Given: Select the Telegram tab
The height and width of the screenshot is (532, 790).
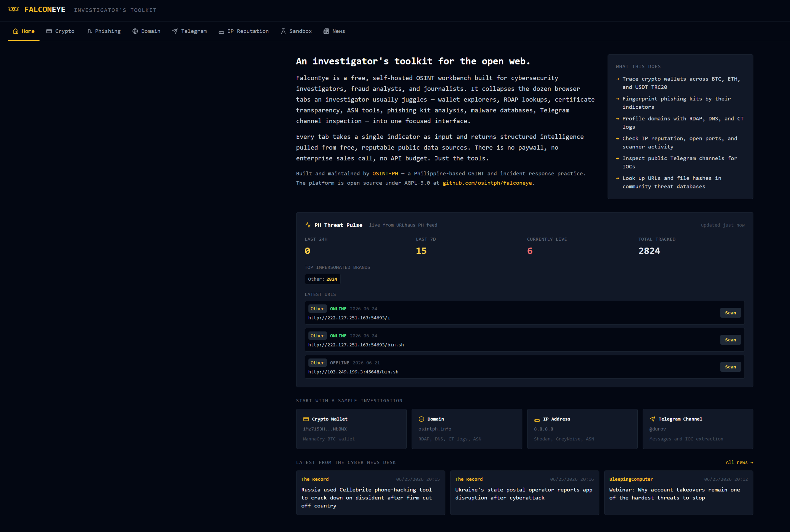Looking at the screenshot, I should [x=189, y=31].
